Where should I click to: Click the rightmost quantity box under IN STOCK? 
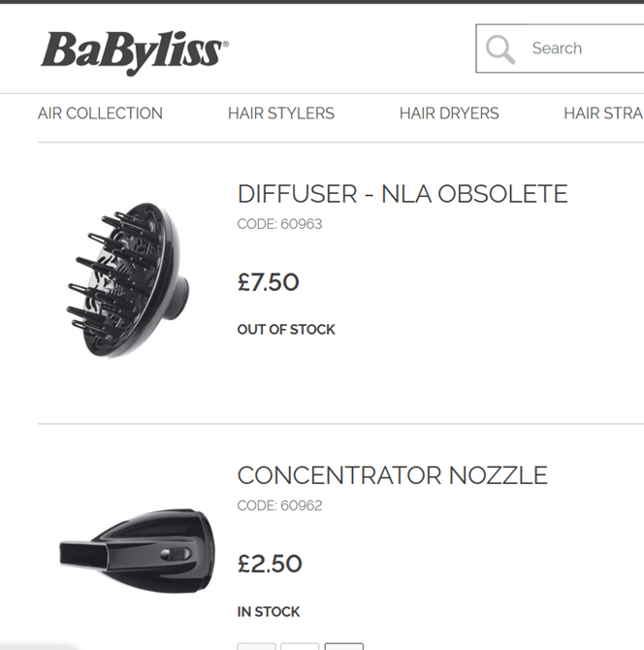(x=344, y=646)
